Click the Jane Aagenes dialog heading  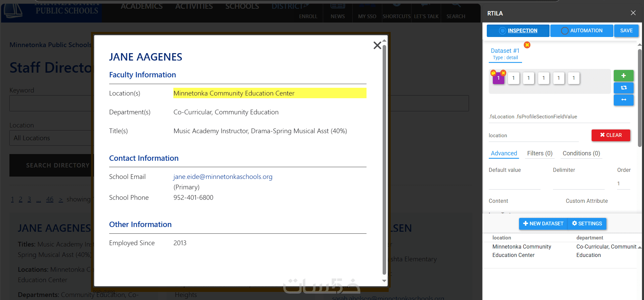[x=145, y=57]
